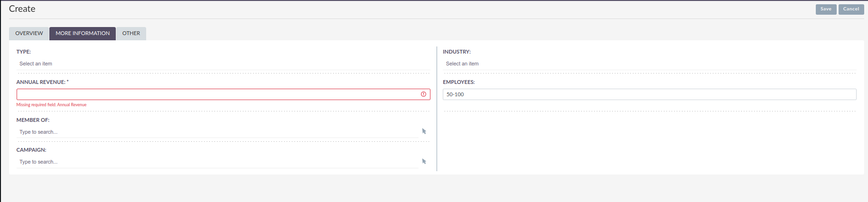This screenshot has height=202, width=868.
Task: Click the Industry field label
Action: [457, 52]
